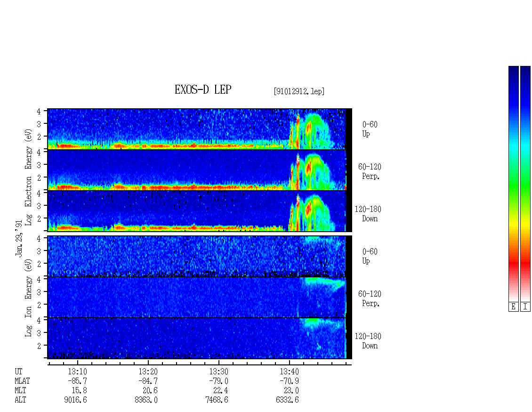Click the electron 0-60 Up spectrogram panel
The width and height of the screenshot is (532, 412).
coord(200,129)
